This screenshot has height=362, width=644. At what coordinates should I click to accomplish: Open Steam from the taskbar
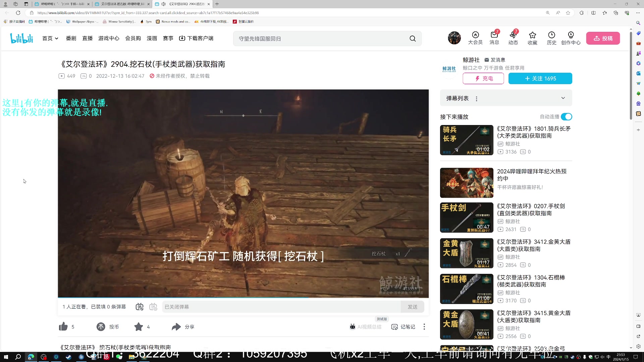(68, 357)
